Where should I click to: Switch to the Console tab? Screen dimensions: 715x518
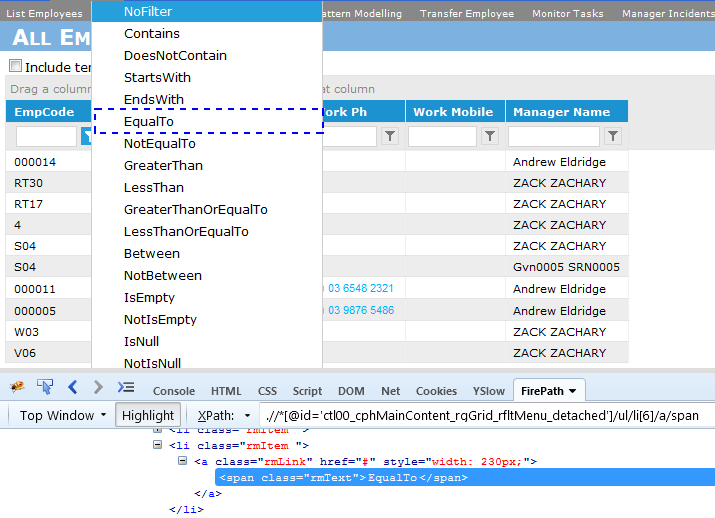[x=174, y=391]
